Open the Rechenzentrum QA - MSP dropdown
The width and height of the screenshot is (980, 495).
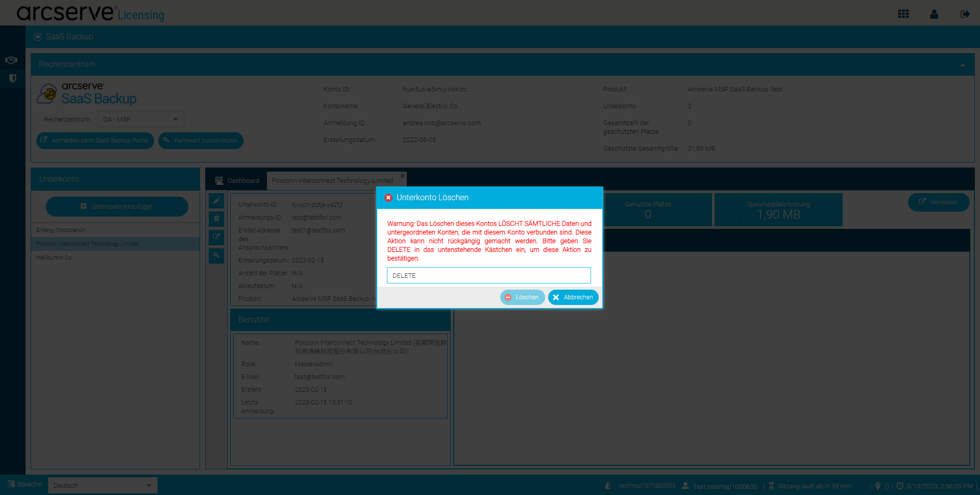click(141, 119)
